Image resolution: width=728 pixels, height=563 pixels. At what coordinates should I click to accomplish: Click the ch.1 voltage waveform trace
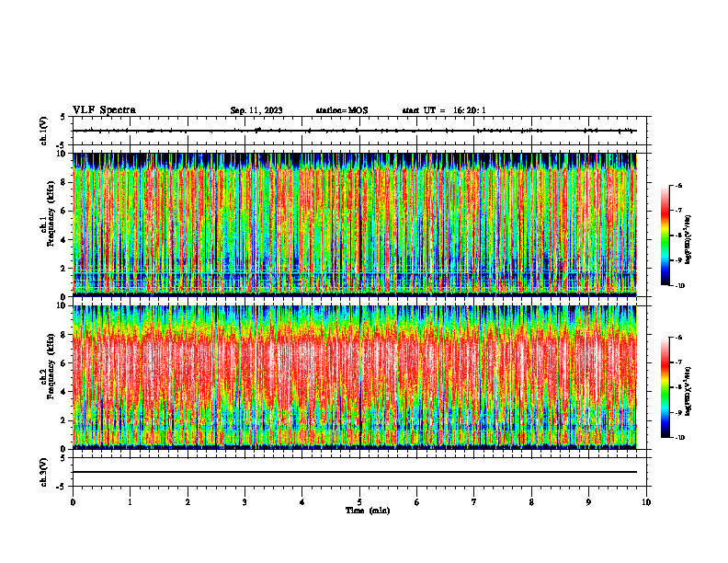click(x=355, y=131)
